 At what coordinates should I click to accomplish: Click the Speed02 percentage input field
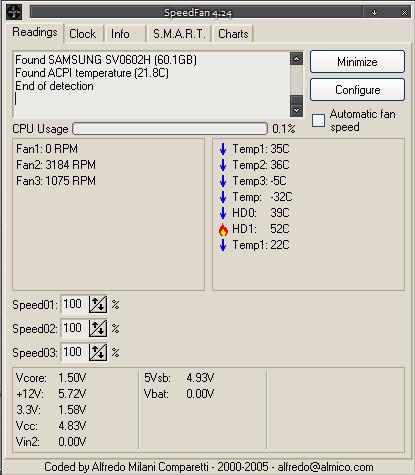pyautogui.click(x=75, y=328)
